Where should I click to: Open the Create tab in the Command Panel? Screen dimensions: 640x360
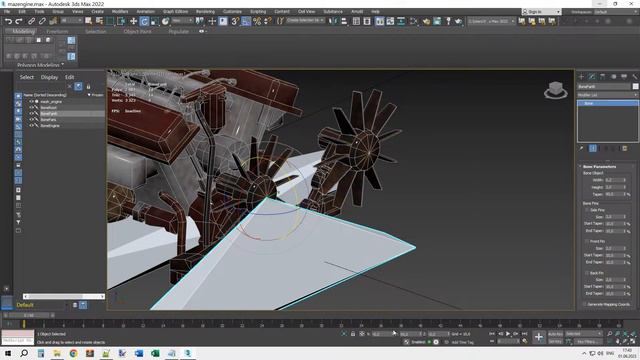pos(581,76)
